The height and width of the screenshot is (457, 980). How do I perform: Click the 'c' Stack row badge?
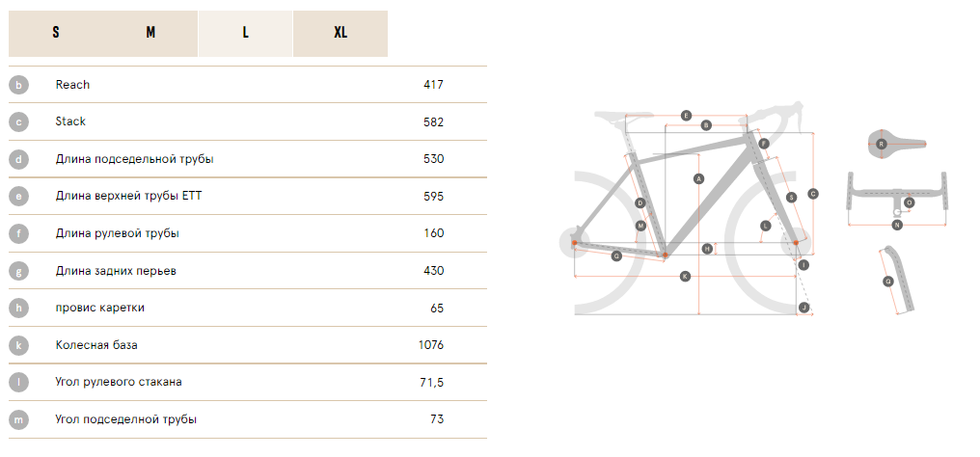coord(18,121)
